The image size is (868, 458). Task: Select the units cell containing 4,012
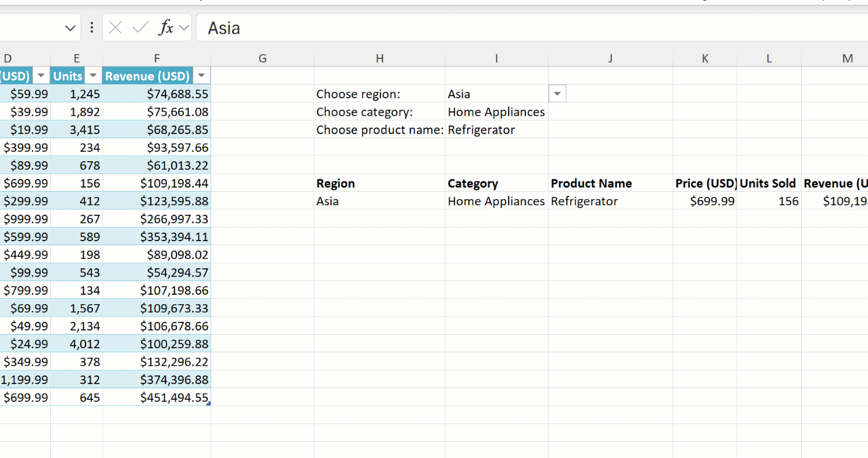tap(77, 344)
